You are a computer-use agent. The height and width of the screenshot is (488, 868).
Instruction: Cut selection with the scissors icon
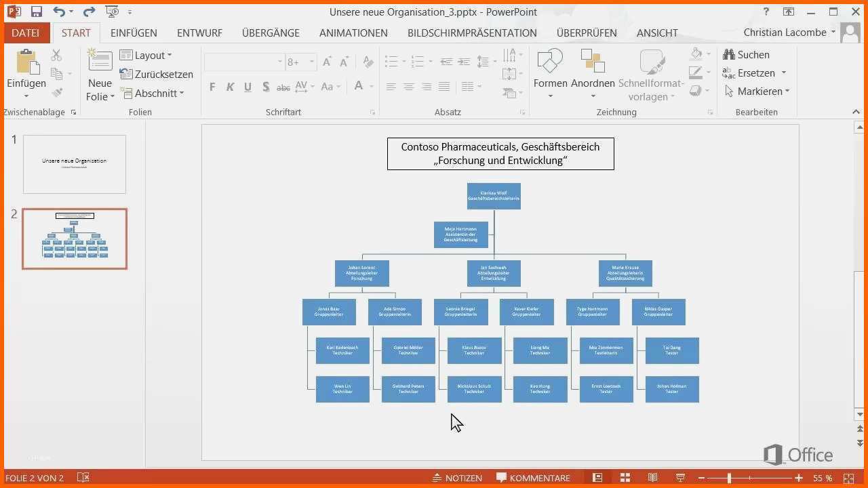pos(56,56)
